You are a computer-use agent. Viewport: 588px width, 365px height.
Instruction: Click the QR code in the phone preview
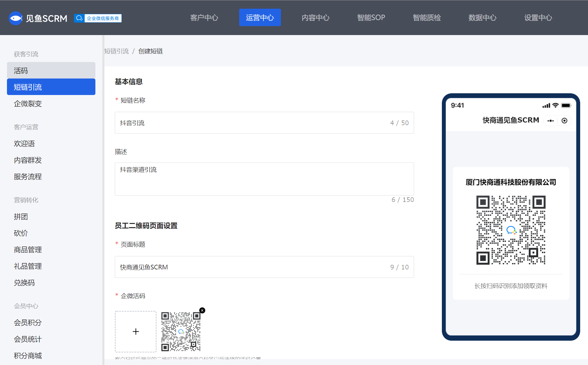(x=511, y=230)
